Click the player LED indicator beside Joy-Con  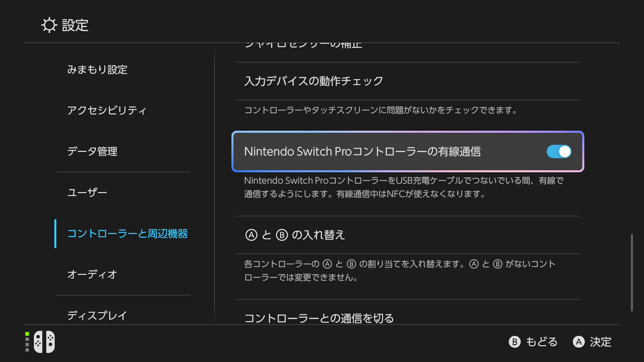[x=27, y=342]
